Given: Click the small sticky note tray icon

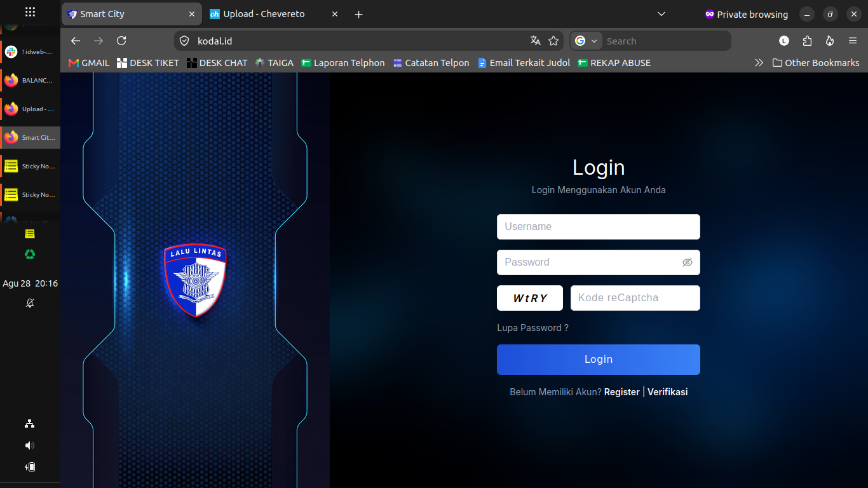Looking at the screenshot, I should (x=30, y=234).
